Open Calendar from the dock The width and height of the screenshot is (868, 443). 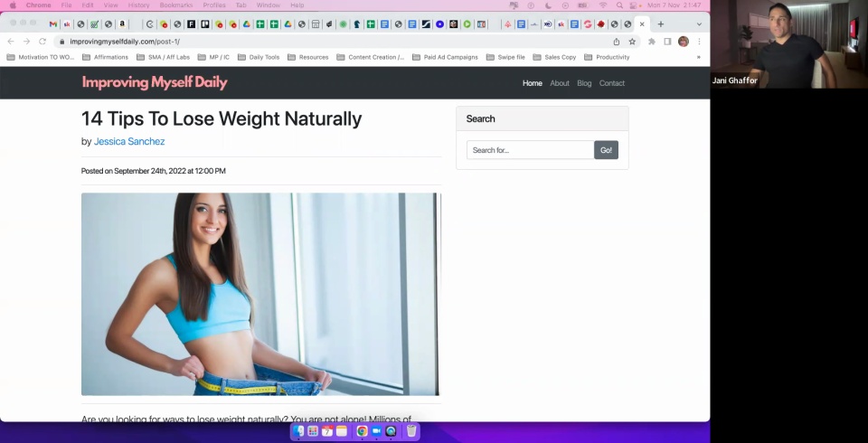327,431
